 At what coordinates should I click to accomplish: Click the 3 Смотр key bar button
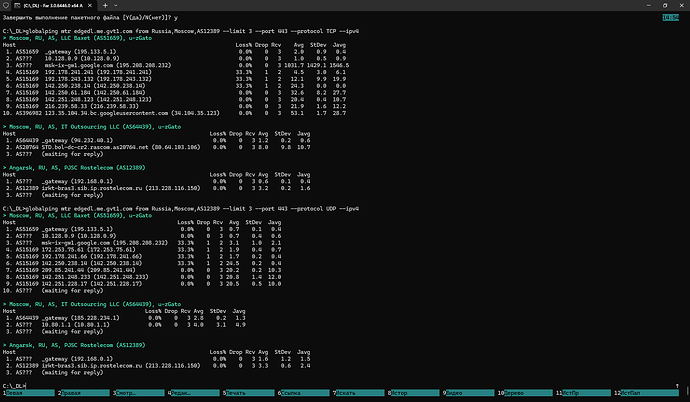click(x=140, y=393)
